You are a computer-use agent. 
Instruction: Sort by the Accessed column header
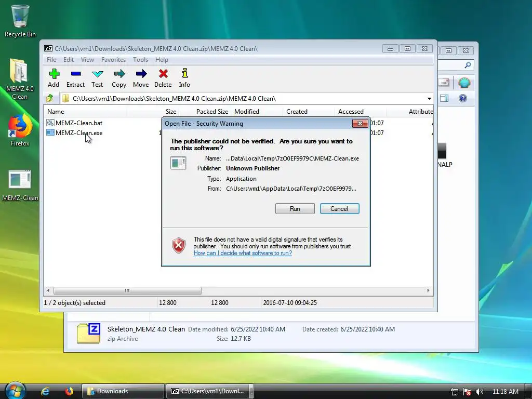tap(361, 112)
